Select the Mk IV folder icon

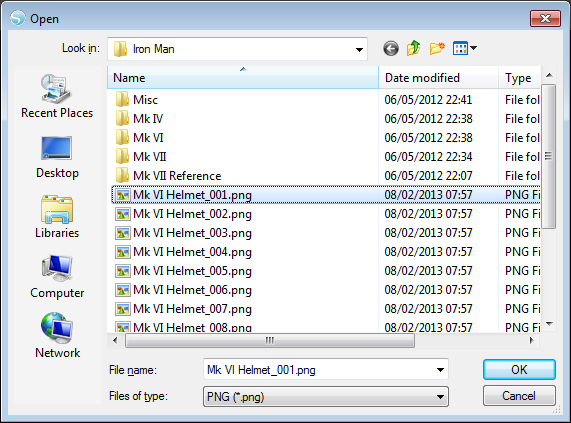click(122, 118)
